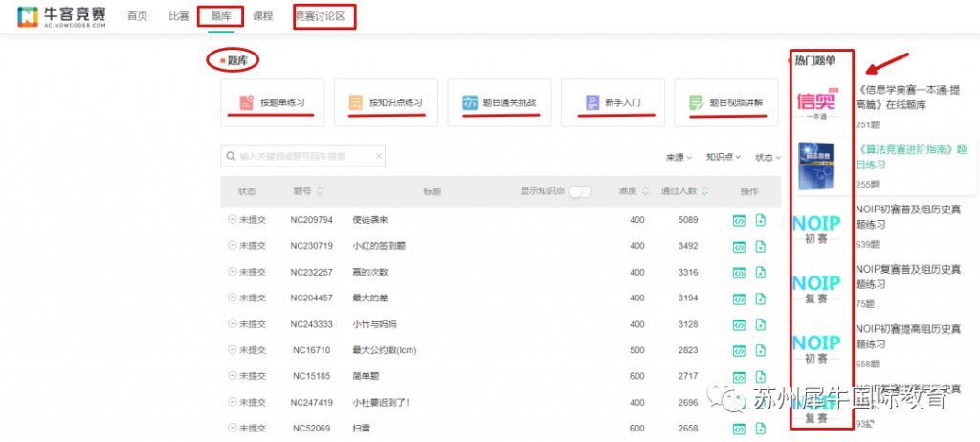Screen dimensions: 980x442
Task: Open code editor for 使徒袭来 row
Action: (739, 220)
